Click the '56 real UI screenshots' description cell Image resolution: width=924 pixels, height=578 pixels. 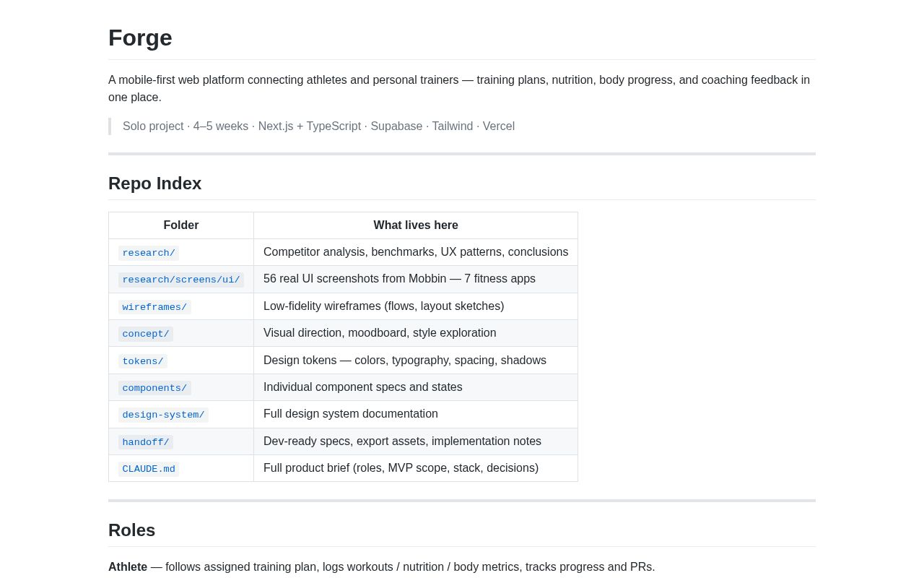click(x=416, y=279)
